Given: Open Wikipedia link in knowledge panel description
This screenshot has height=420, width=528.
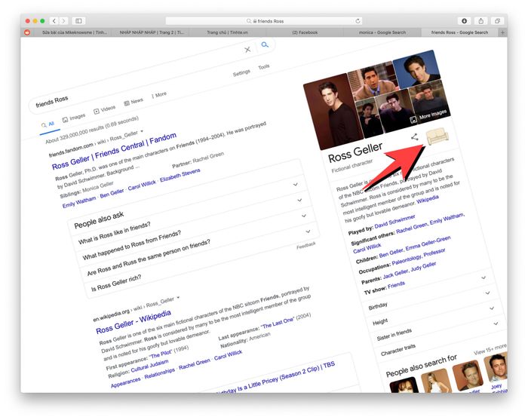Looking at the screenshot, I should click(x=428, y=199).
